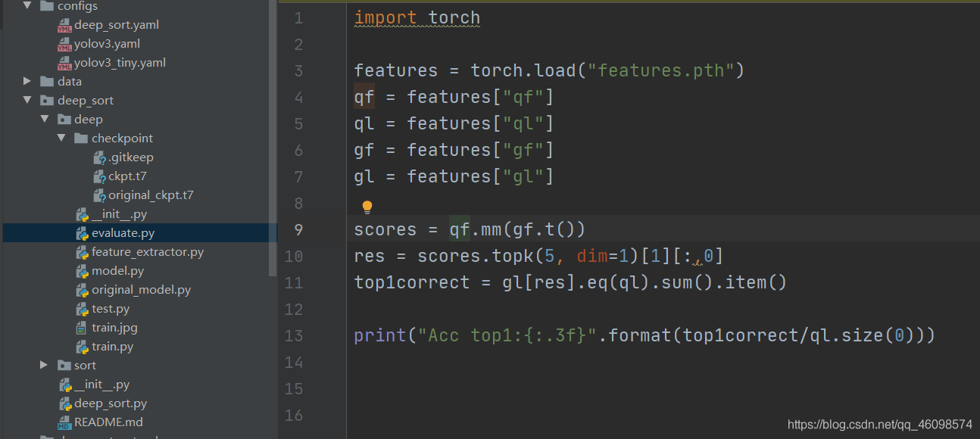Screen dimensions: 980x439
Task: Click project tree vertical scrollbar
Action: pos(273,136)
